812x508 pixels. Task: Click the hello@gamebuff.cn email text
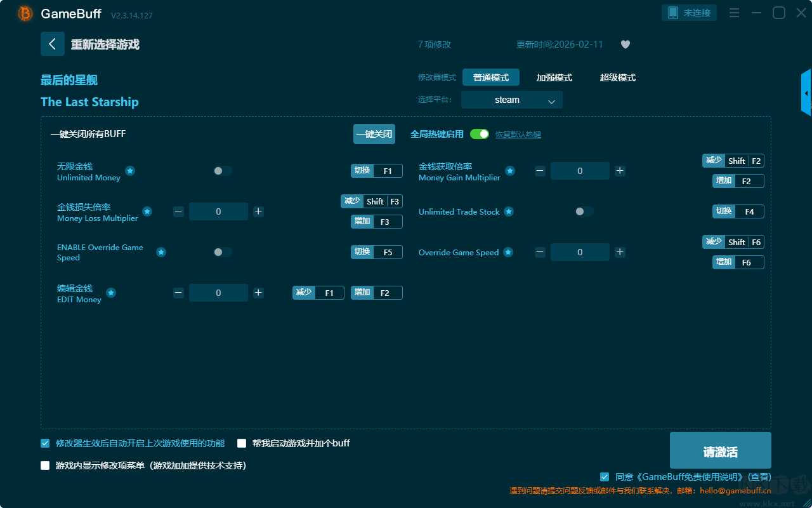click(x=736, y=491)
